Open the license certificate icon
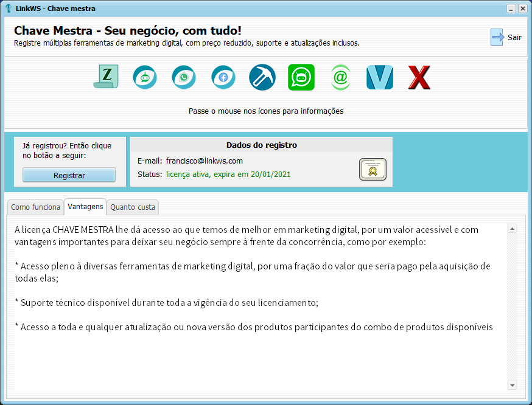 [x=373, y=169]
